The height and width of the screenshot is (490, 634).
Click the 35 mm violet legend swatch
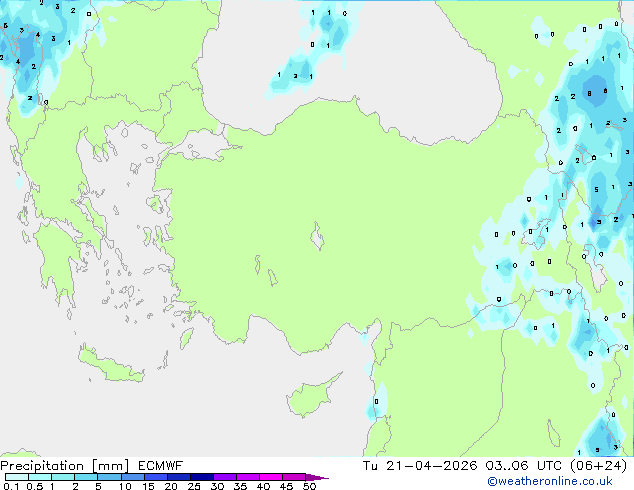247,477
